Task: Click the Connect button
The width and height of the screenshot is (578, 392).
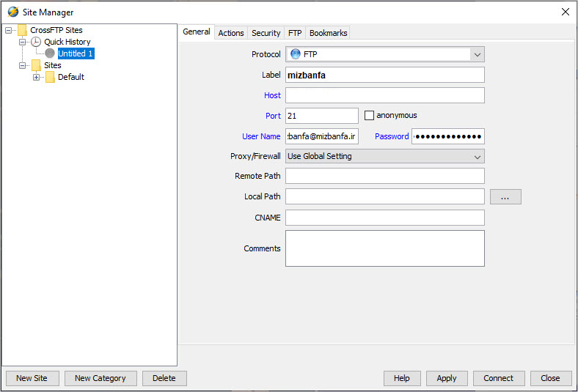Action: coord(498,378)
